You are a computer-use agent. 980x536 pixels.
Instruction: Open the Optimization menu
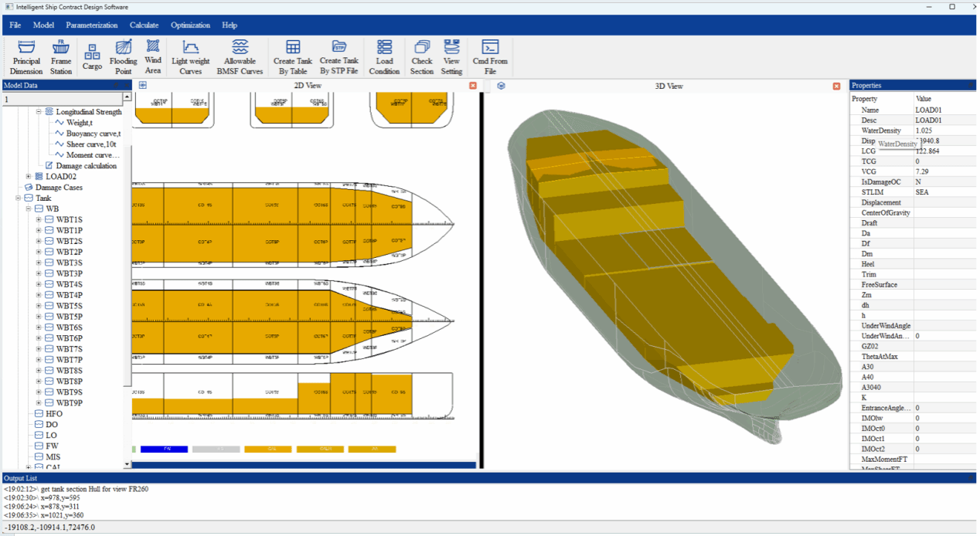[x=190, y=25]
